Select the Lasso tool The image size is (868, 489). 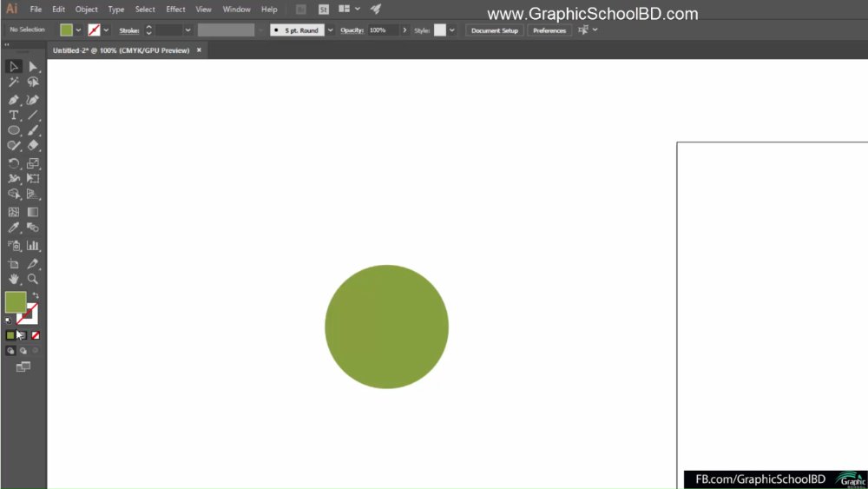[33, 82]
